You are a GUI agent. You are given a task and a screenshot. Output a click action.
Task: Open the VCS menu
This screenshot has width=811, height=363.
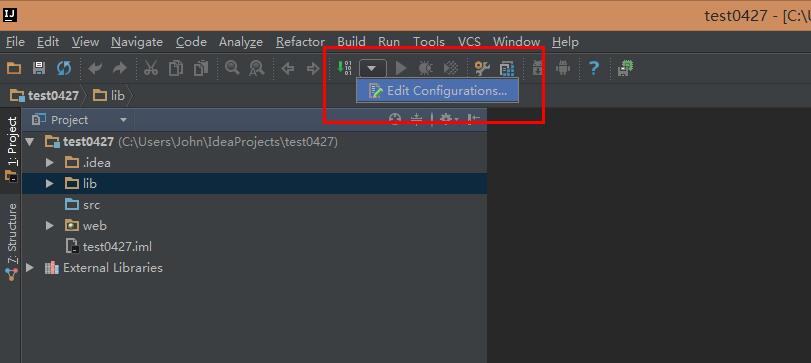(469, 42)
